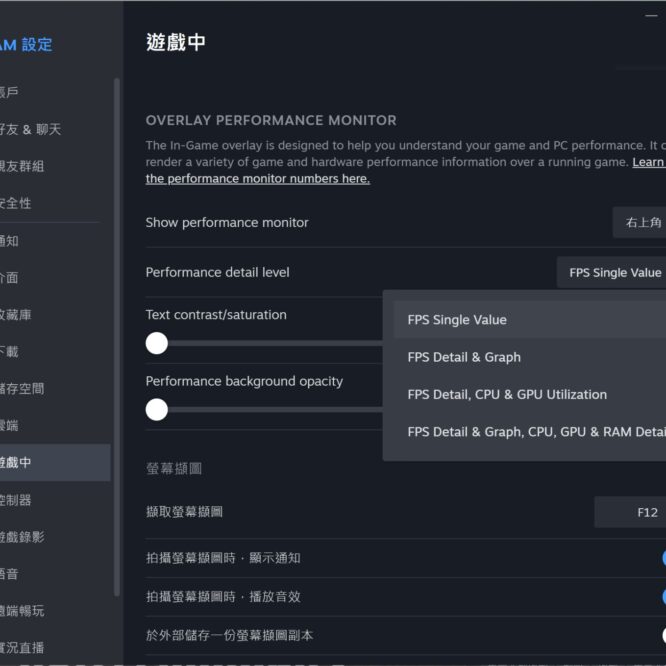Switch to the 遊戲錄影 settings tab
The height and width of the screenshot is (666, 666).
(x=24, y=536)
